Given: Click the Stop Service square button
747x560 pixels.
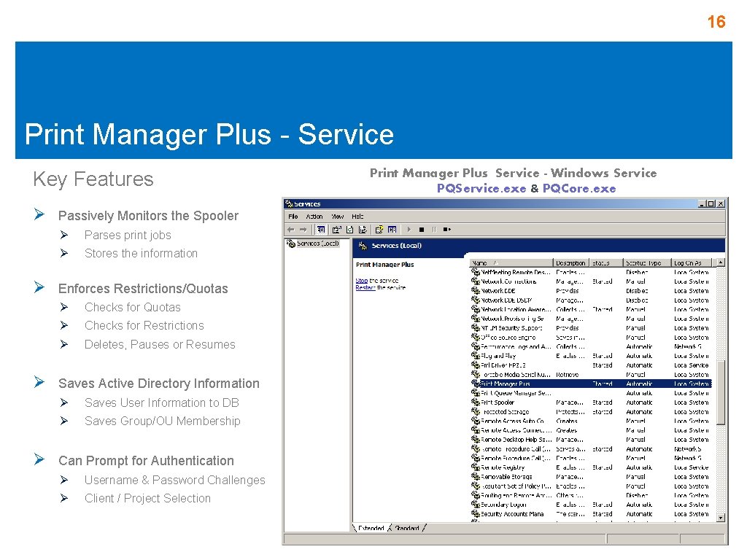Looking at the screenshot, I should click(x=422, y=230).
